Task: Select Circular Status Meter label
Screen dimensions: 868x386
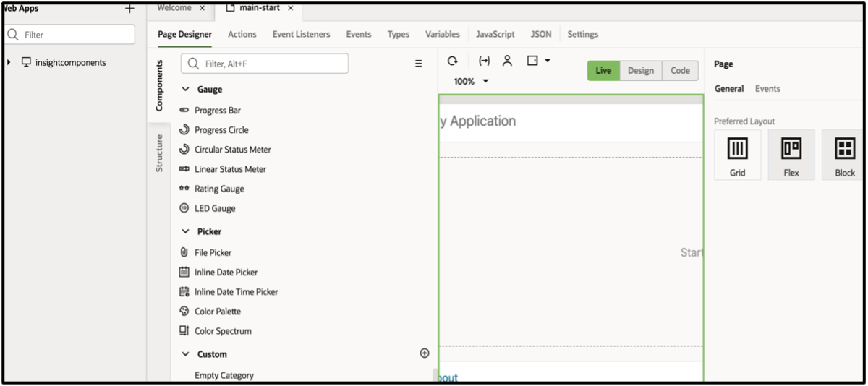Action: [x=233, y=150]
